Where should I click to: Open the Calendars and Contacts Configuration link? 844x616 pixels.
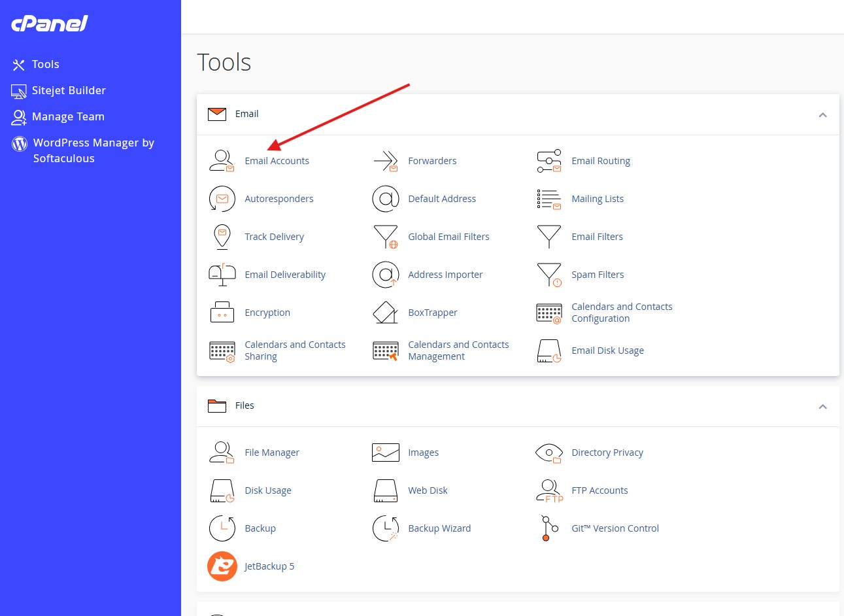622,313
